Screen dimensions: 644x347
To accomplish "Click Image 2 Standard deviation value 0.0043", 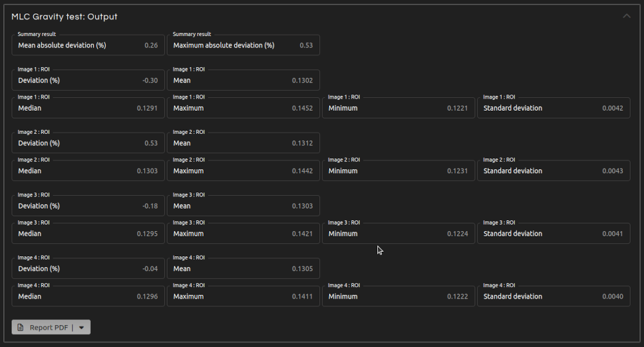I will click(612, 171).
